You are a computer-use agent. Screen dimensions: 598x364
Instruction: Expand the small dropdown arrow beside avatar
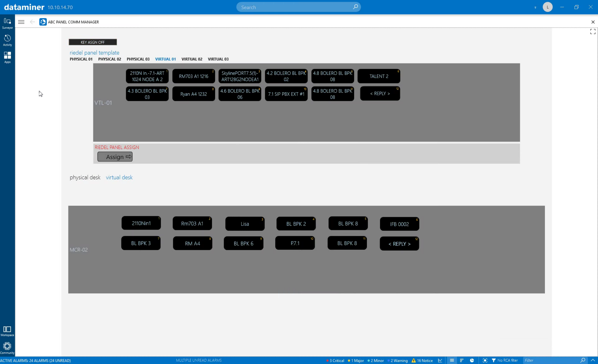[x=535, y=7]
